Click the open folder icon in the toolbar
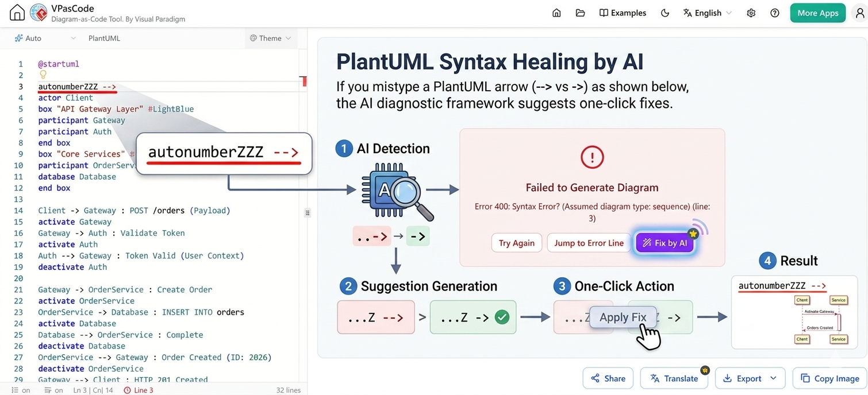This screenshot has width=868, height=395. (580, 13)
